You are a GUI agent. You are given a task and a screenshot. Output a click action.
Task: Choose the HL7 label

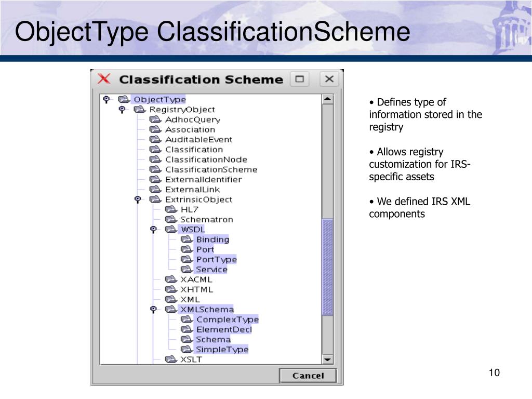tap(189, 209)
